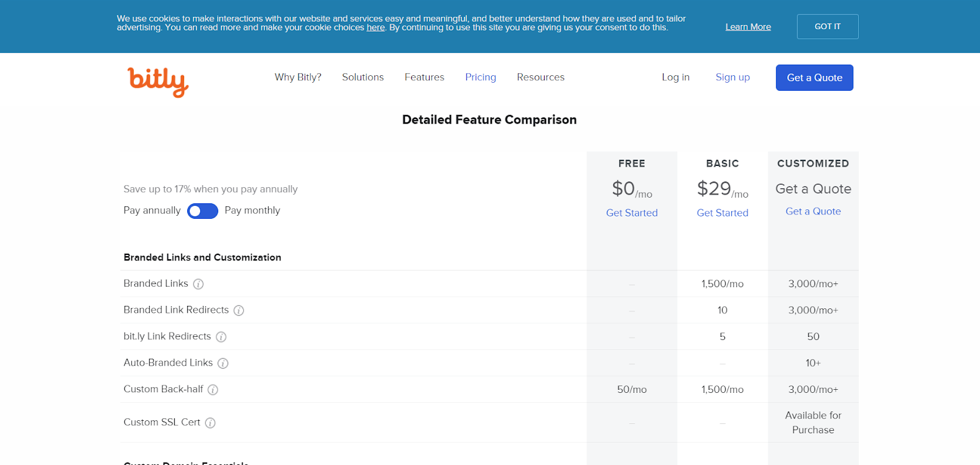
Task: Click the Log in link
Action: coord(676,77)
